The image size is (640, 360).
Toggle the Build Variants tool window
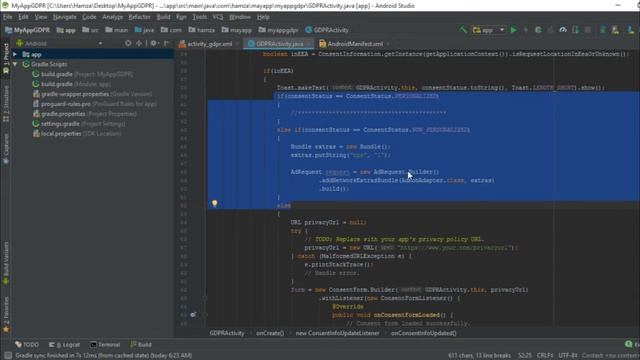[x=6, y=262]
